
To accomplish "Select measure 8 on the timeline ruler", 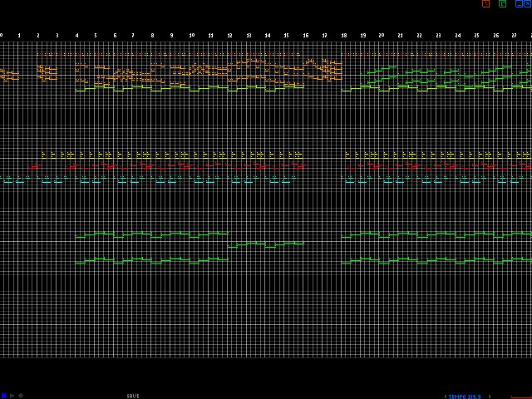I will [152, 36].
